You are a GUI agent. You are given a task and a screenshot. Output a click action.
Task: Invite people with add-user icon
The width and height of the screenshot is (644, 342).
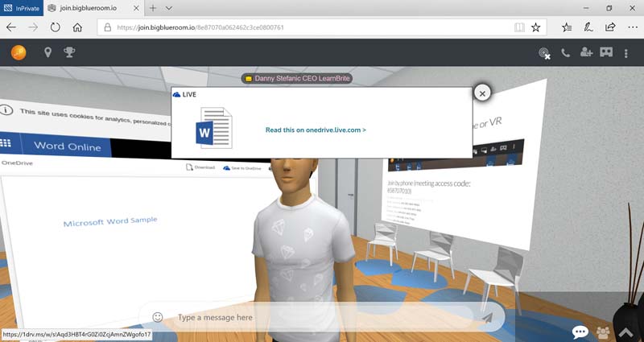click(x=586, y=52)
